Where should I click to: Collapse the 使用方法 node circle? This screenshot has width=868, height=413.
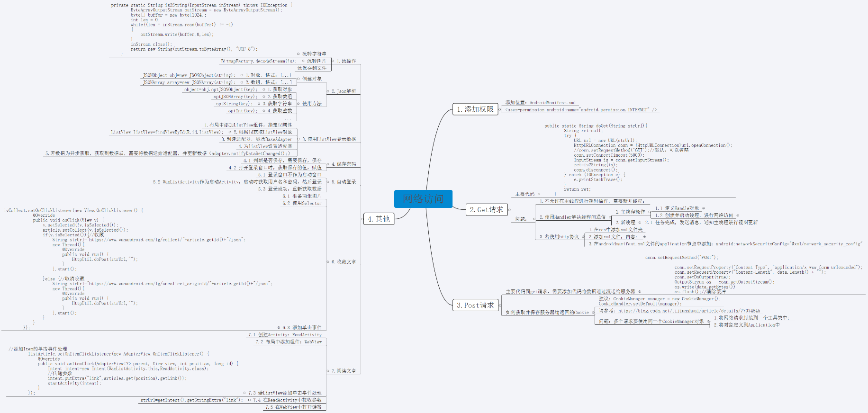coord(298,103)
